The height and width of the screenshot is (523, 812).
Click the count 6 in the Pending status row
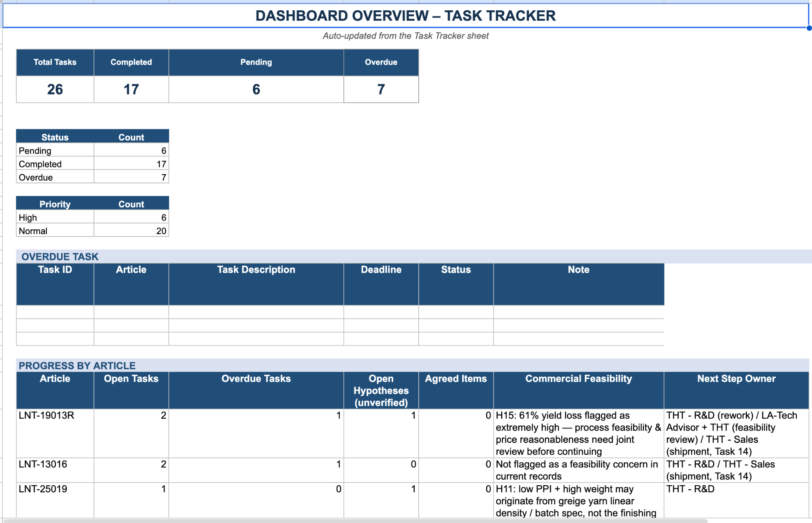coord(131,150)
